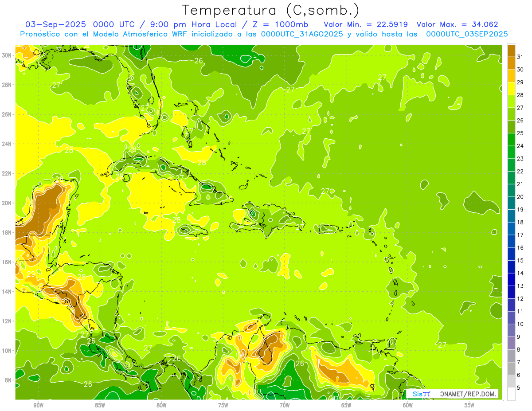The width and height of the screenshot is (532, 411).
Task: Pick the yellow swatch between 28 and 29
Action: pyautogui.click(x=511, y=89)
